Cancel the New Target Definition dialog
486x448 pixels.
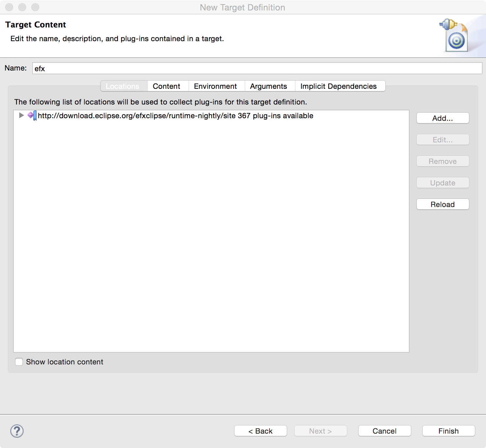384,431
